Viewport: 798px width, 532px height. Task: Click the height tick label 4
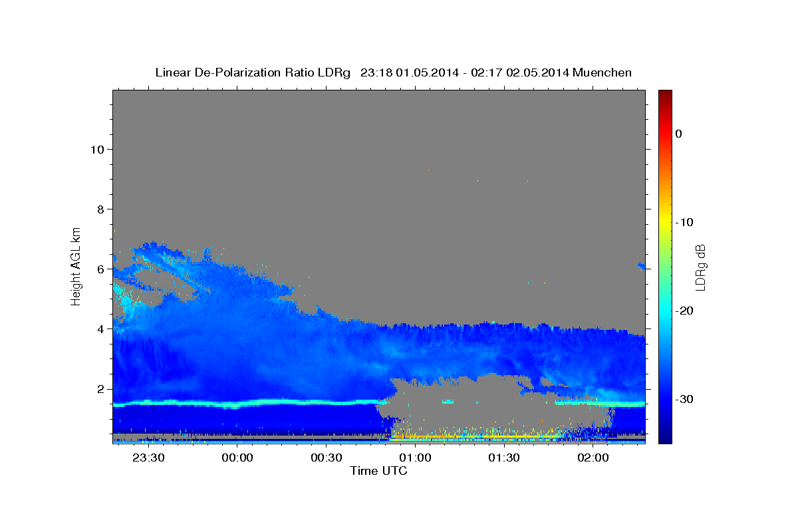(100, 329)
